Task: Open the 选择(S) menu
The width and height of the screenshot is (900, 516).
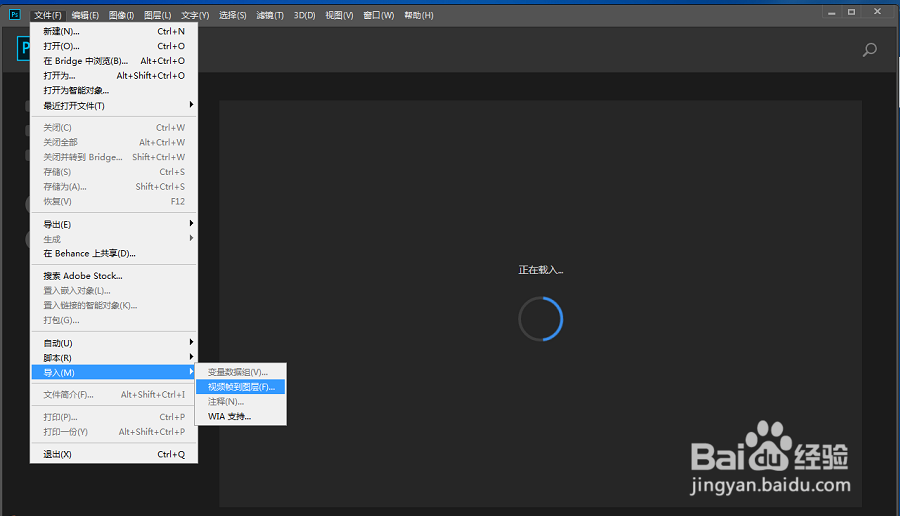Action: point(232,15)
